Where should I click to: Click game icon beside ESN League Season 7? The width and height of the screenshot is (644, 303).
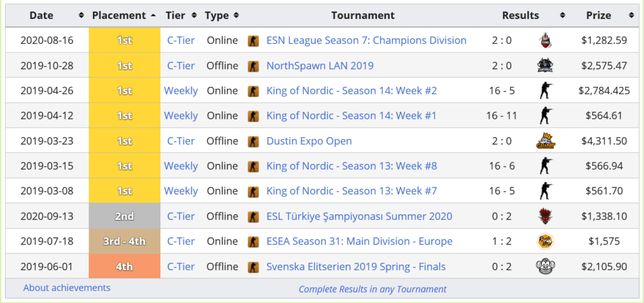pyautogui.click(x=253, y=41)
